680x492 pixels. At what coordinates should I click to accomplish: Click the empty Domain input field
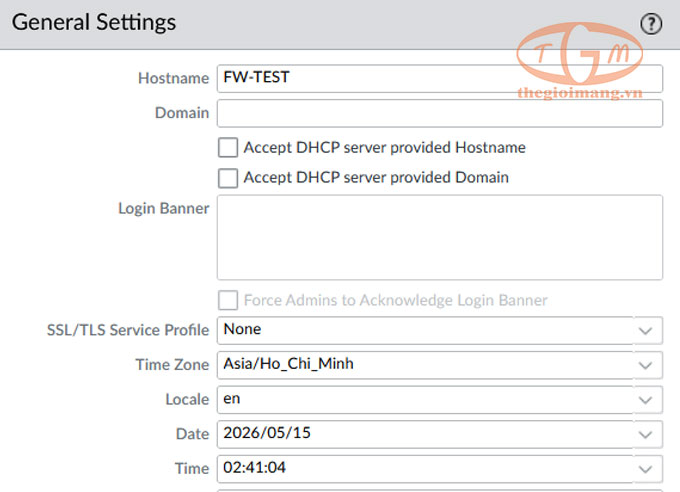(x=440, y=113)
